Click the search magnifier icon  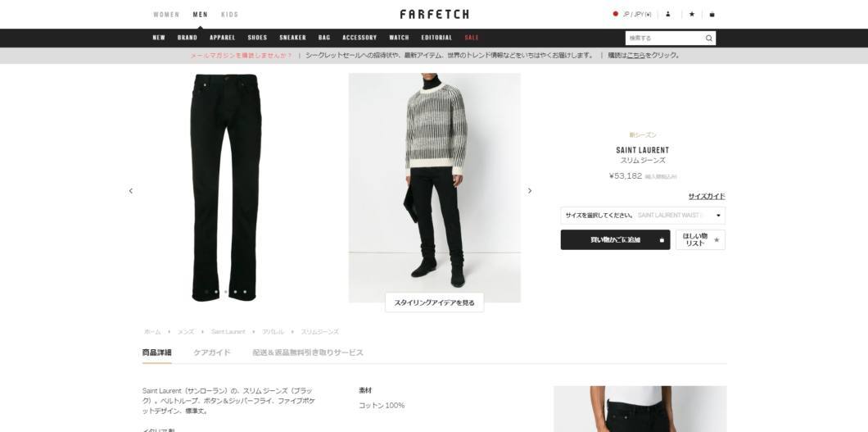tap(708, 39)
